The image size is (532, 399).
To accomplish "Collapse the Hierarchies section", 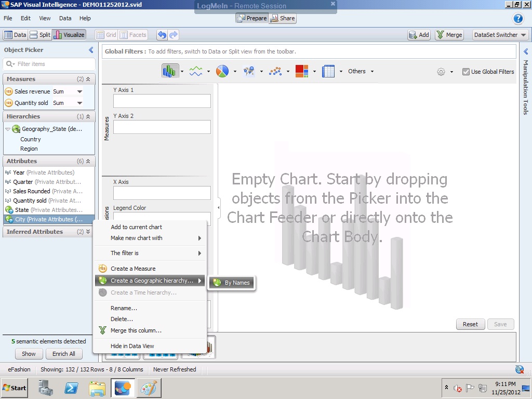I will pyautogui.click(x=88, y=116).
